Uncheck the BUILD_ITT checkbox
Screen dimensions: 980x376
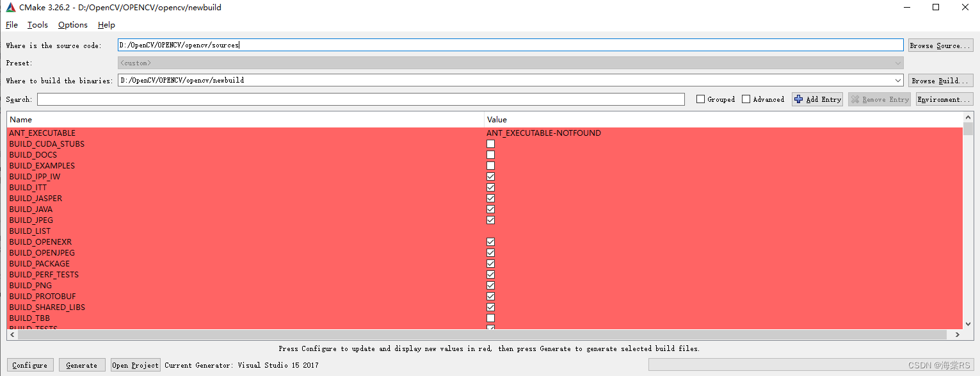(x=490, y=188)
